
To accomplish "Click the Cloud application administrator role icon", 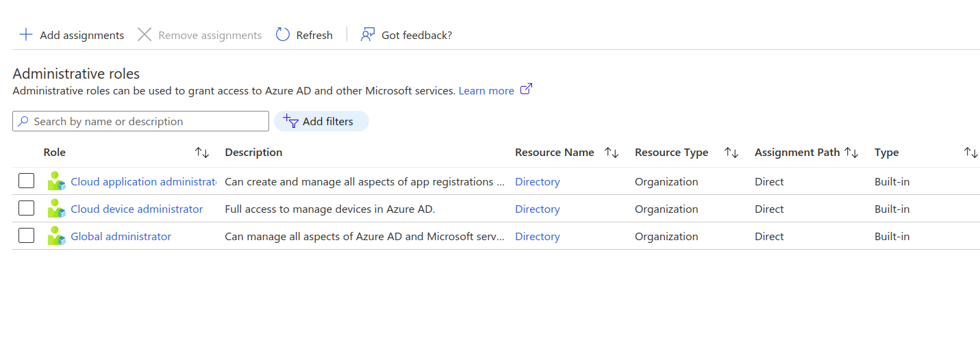I will [x=56, y=181].
